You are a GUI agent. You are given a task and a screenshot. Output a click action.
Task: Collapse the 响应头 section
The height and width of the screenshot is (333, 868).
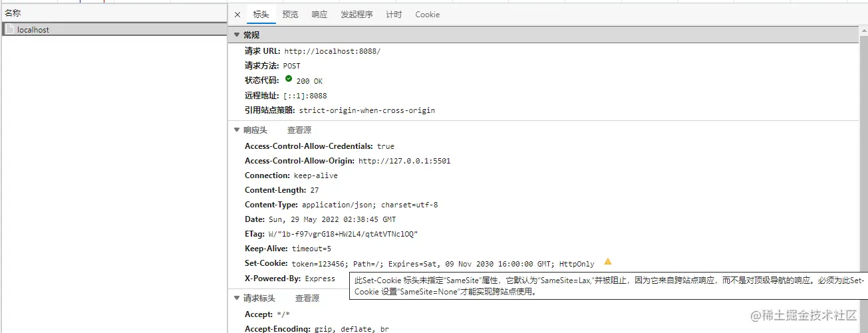(236, 130)
